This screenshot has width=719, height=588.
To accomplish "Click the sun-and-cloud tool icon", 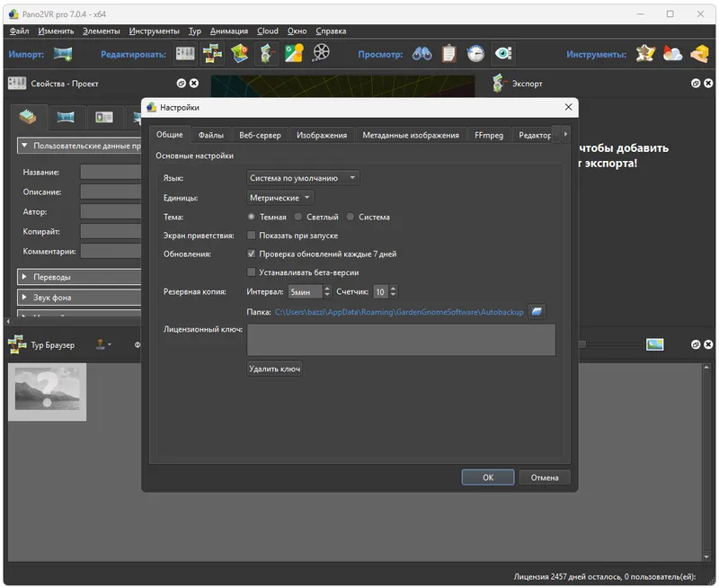I will (x=672, y=54).
